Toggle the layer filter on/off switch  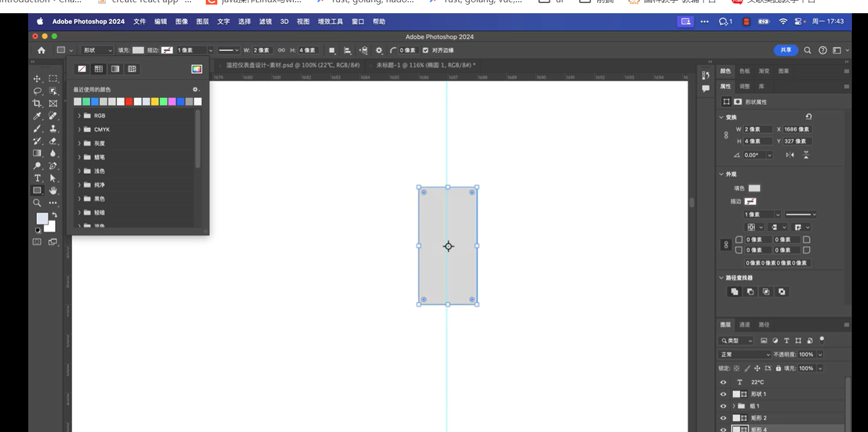(822, 340)
